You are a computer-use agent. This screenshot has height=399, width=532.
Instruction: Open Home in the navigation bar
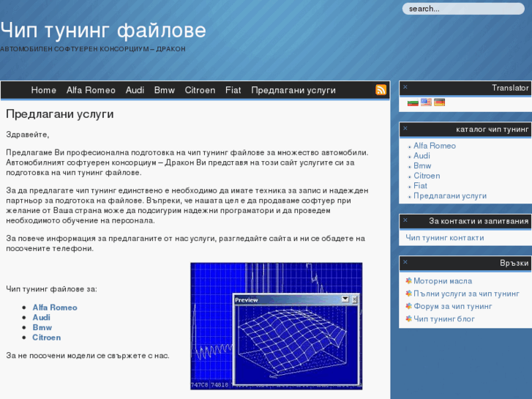pyautogui.click(x=43, y=90)
